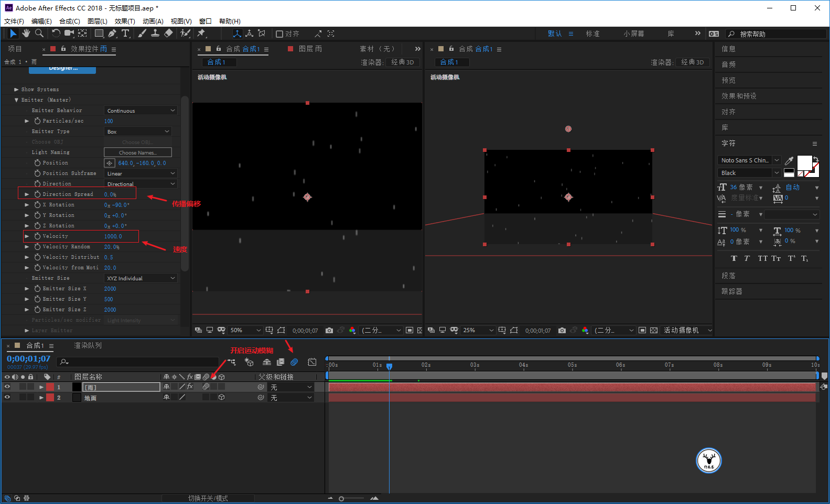Toggle the 对齐 snapping checkbox
The height and width of the screenshot is (504, 830).
click(x=279, y=34)
